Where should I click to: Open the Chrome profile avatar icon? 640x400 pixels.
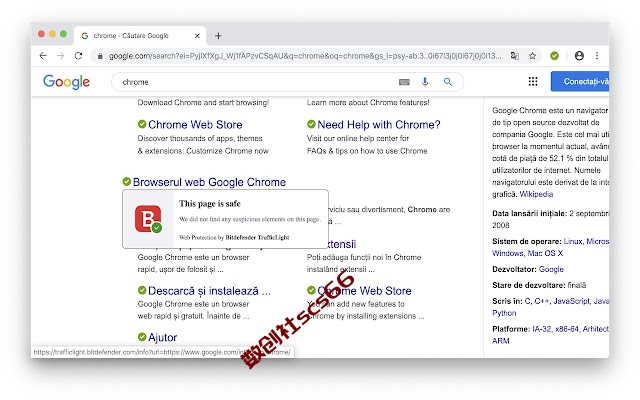tap(579, 56)
